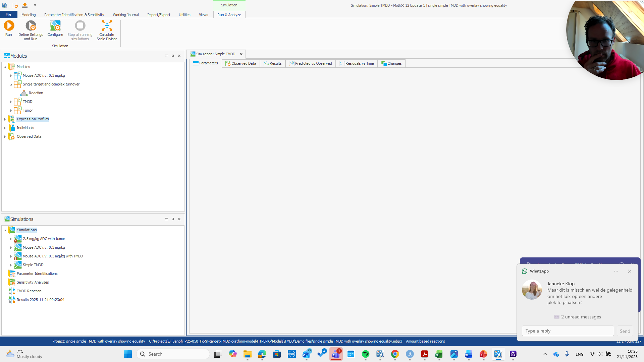The height and width of the screenshot is (362, 644).
Task: Open Spotify from the taskbar
Action: (365, 354)
